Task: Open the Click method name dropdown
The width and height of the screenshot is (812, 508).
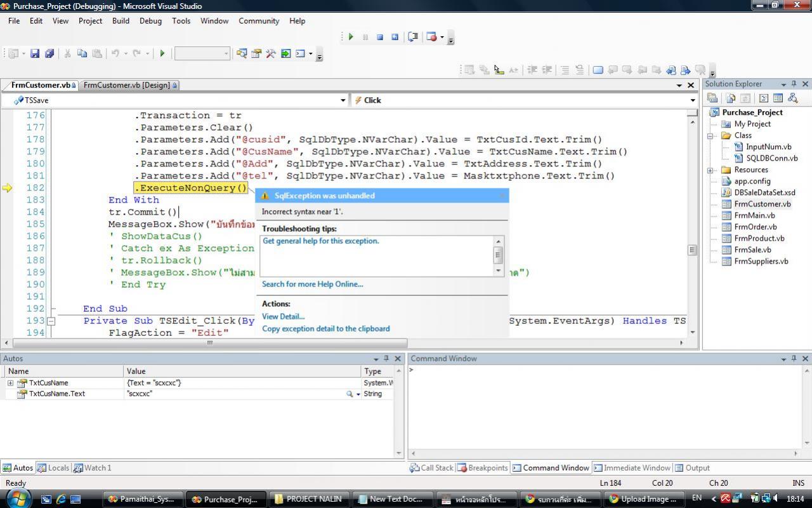Action: point(692,100)
